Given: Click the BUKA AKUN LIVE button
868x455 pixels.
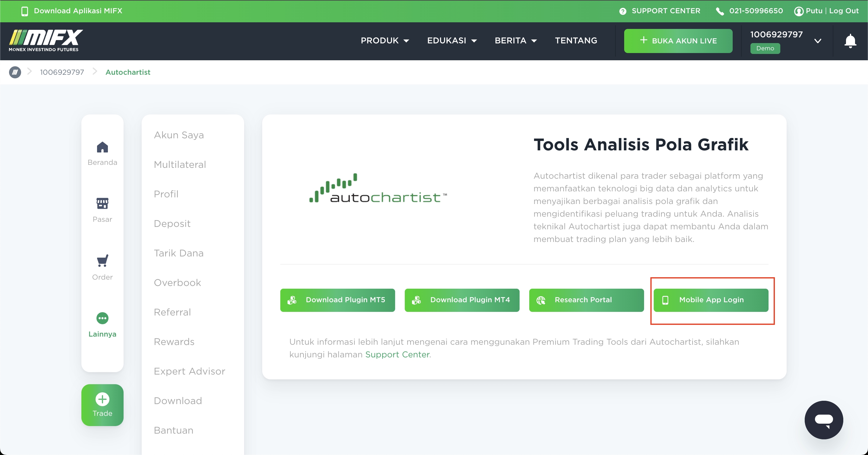Looking at the screenshot, I should pos(678,41).
